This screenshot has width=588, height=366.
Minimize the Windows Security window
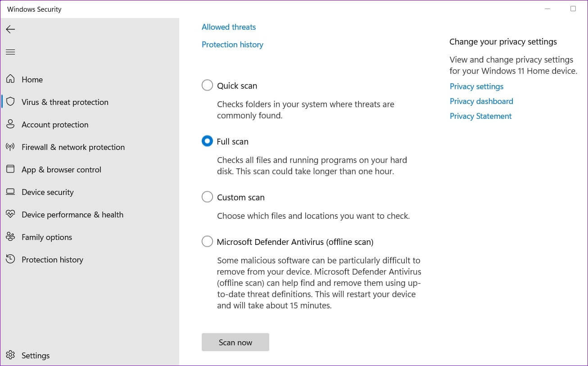(547, 9)
